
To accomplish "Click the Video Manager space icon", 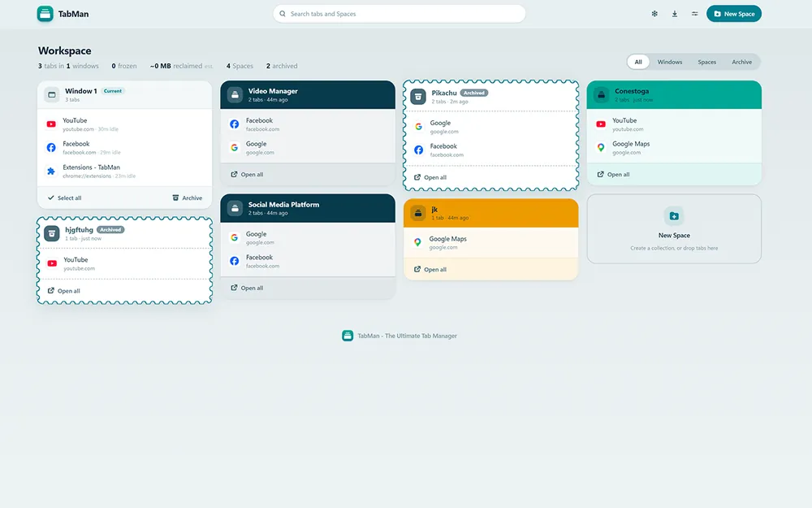I will tap(235, 95).
